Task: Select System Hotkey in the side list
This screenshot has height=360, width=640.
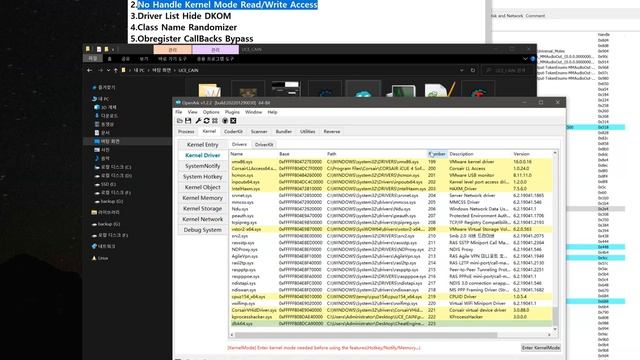Action: pos(202,176)
